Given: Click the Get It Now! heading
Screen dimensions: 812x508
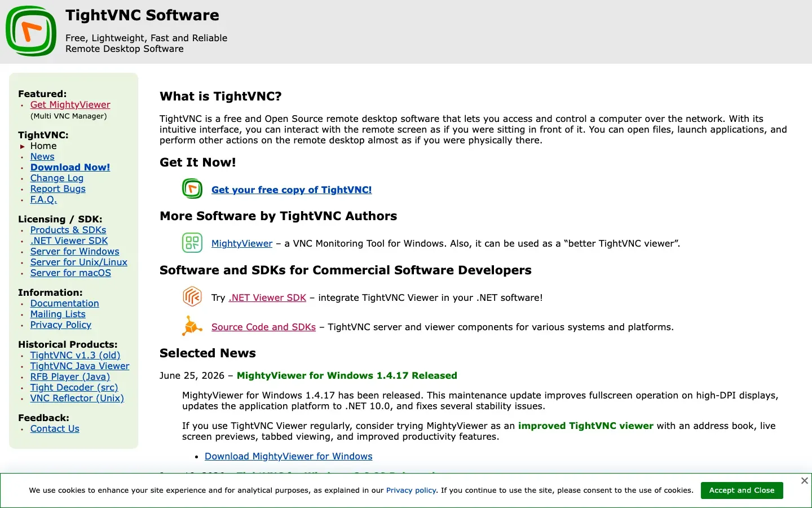Looking at the screenshot, I should coord(198,163).
